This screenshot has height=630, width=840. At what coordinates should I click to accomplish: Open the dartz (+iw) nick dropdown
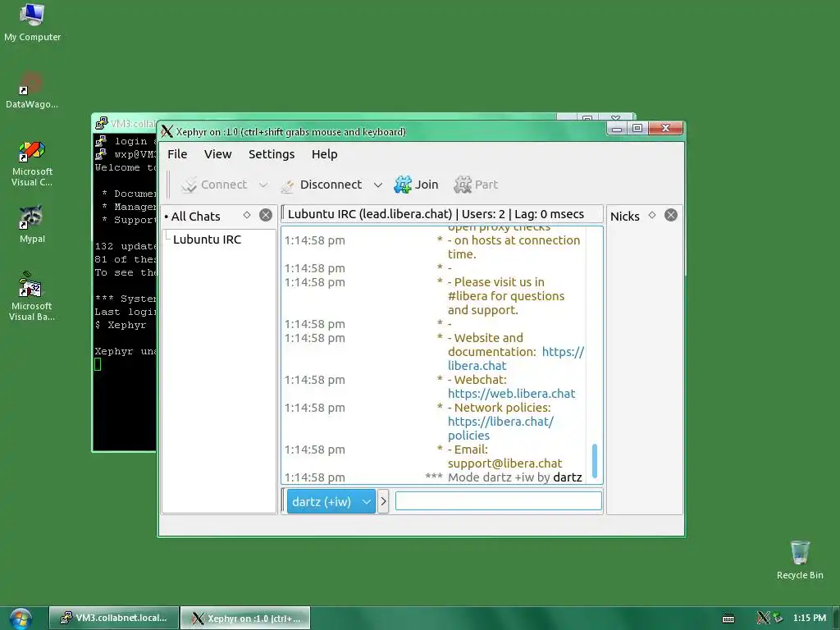(331, 502)
